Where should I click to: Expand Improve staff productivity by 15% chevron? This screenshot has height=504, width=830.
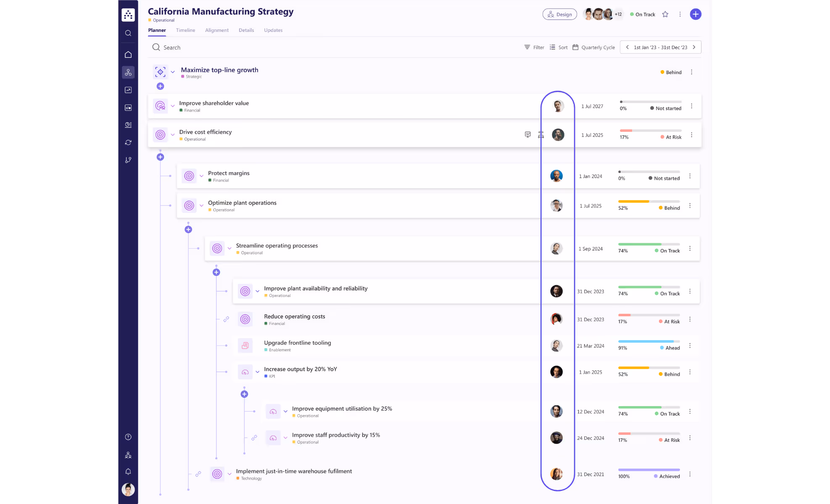pos(286,438)
